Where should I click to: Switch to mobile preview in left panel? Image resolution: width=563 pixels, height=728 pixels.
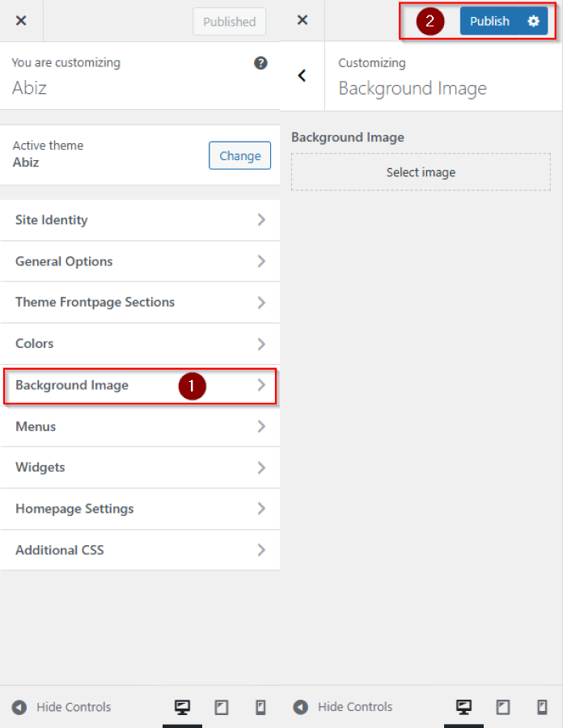tap(260, 707)
